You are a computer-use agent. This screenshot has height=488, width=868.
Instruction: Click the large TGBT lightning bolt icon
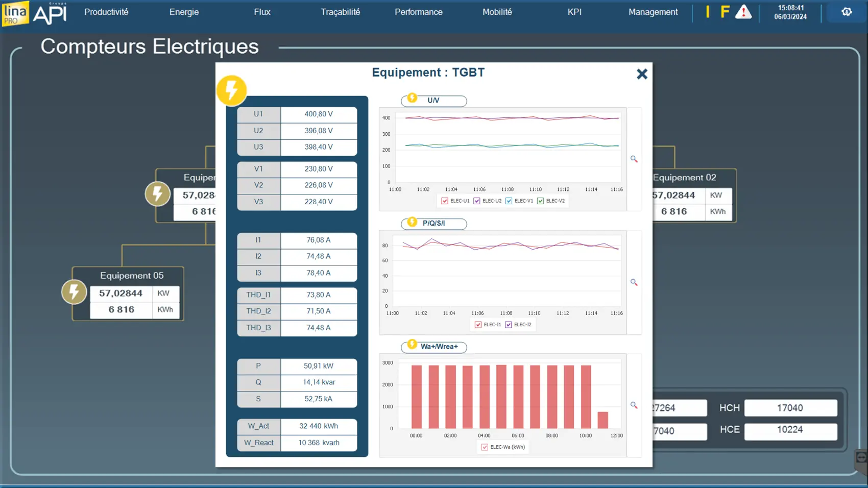point(232,90)
